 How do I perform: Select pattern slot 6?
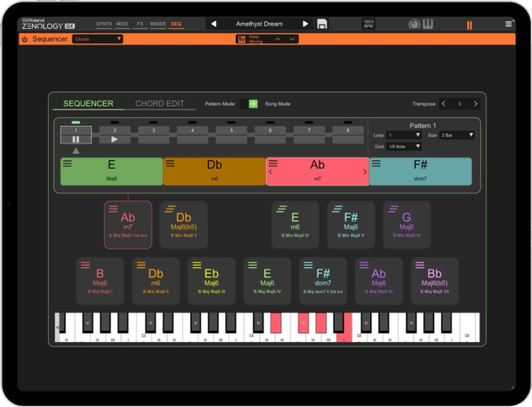270,134
